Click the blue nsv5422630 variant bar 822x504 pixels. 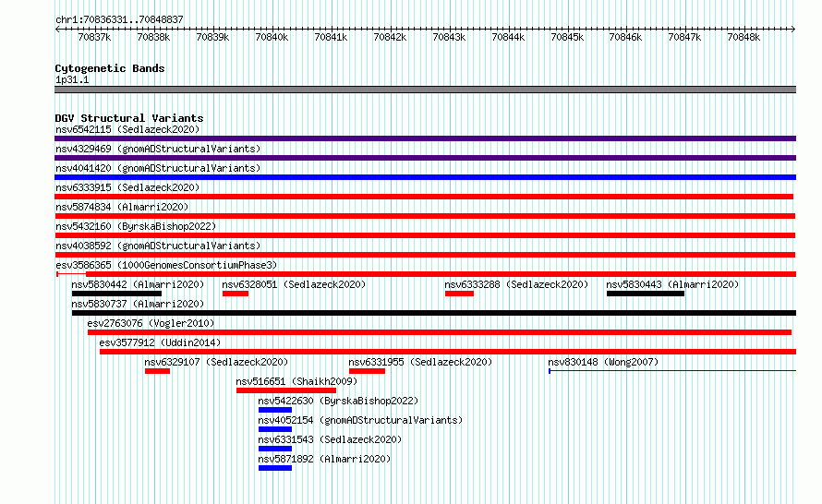275,410
